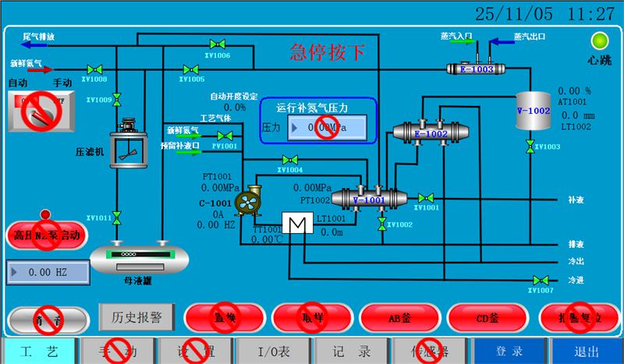The image size is (624, 364).
Task: Open the 历史报警 alarm history
Action: pos(136,317)
